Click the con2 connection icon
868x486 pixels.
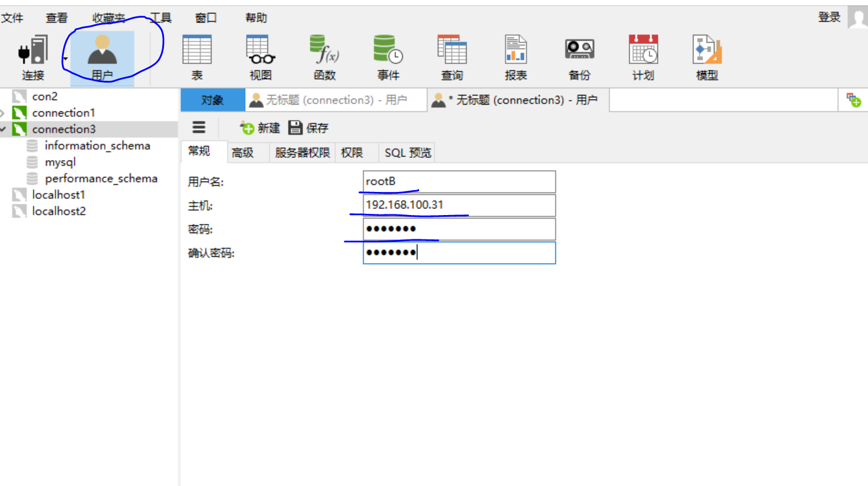coord(20,96)
